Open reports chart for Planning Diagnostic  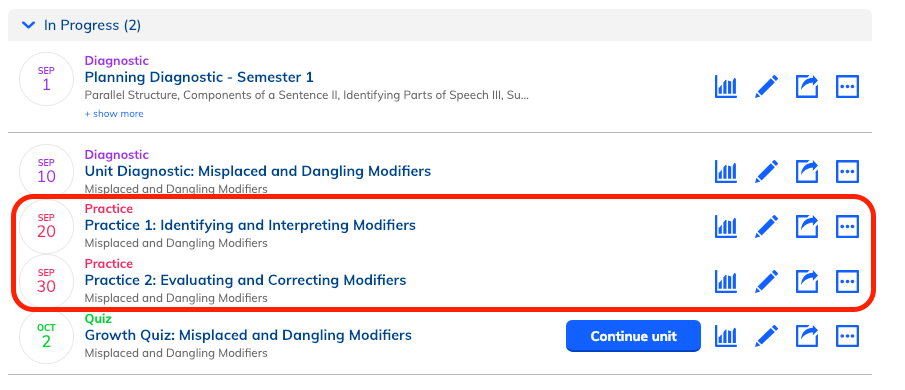[726, 87]
